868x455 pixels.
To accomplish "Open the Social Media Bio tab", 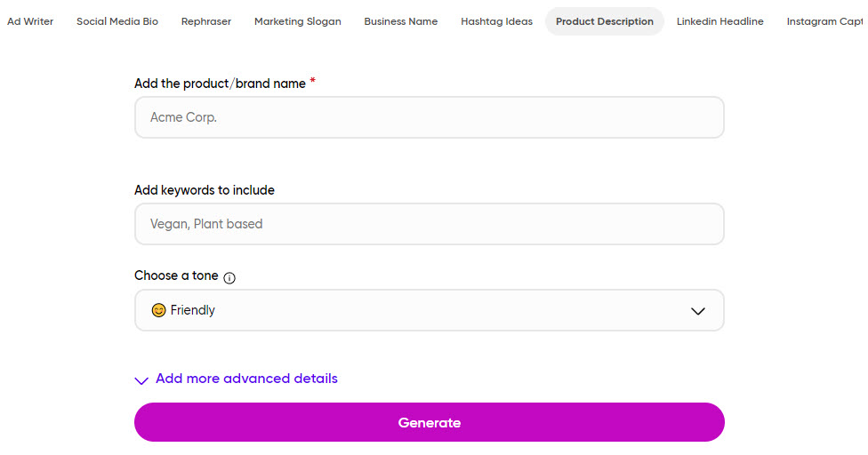I will click(x=117, y=21).
